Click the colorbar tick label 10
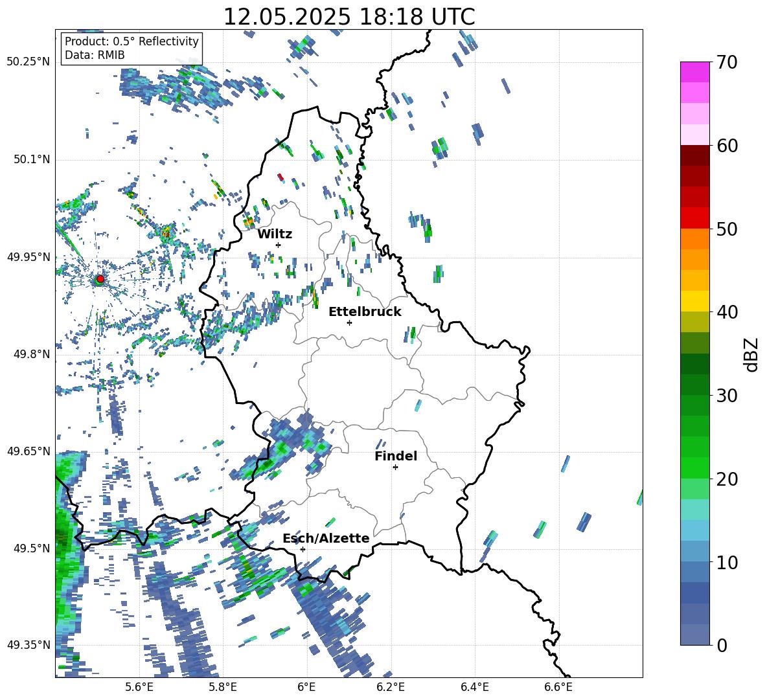This screenshot has width=767, height=700. (727, 563)
